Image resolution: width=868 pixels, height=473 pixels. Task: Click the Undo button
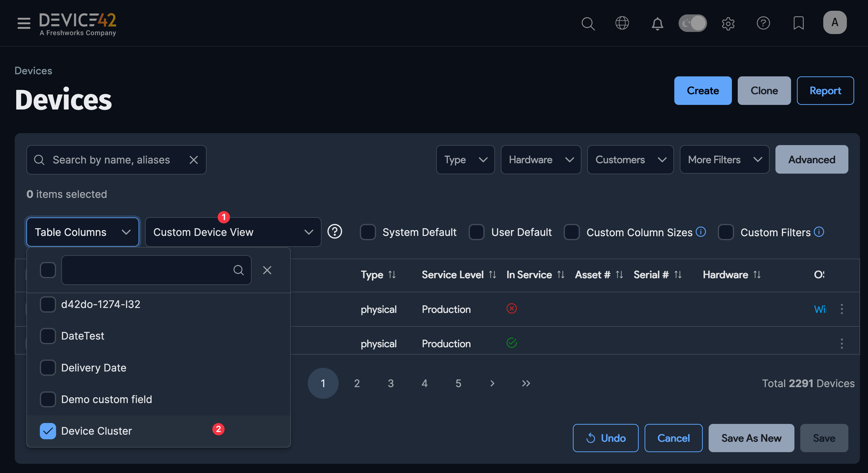pyautogui.click(x=606, y=438)
